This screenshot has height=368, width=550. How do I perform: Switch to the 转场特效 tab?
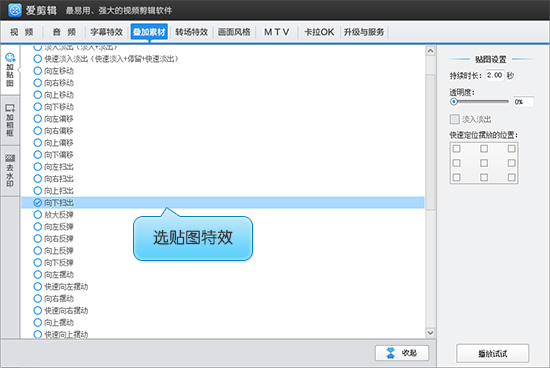coord(192,32)
